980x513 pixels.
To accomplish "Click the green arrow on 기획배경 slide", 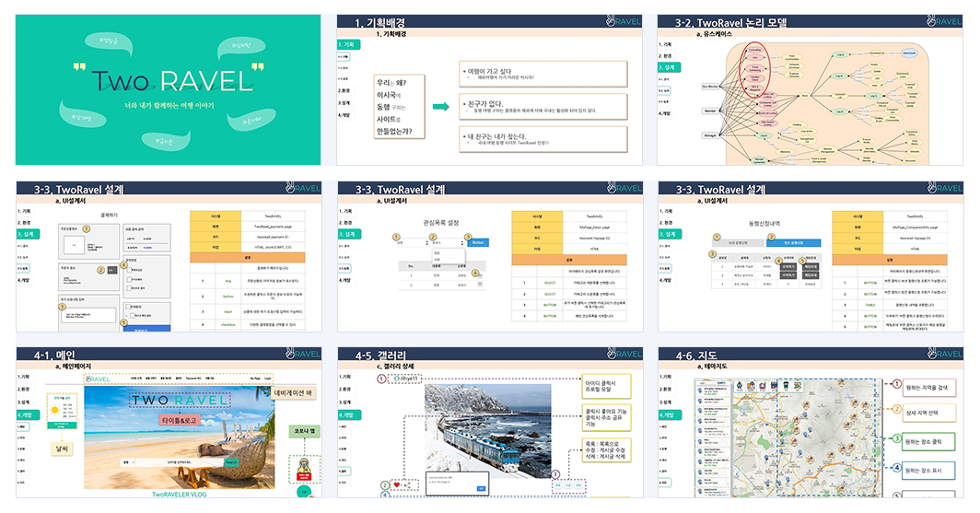I will 441,107.
